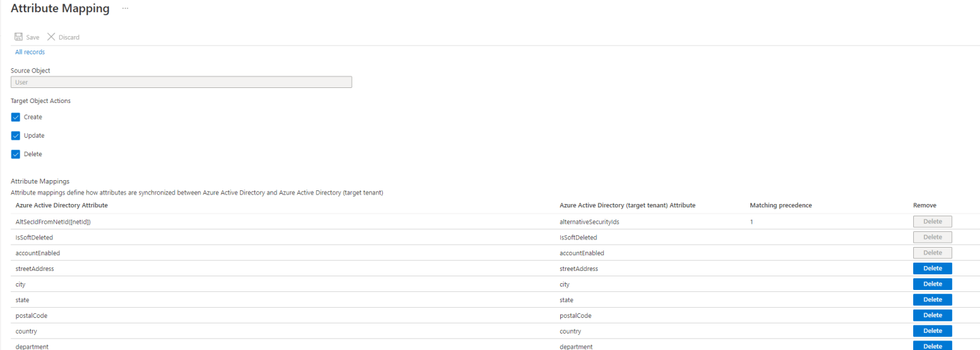Viewport: 980px width, 350px height.
Task: Delete the department mapping
Action: (932, 345)
